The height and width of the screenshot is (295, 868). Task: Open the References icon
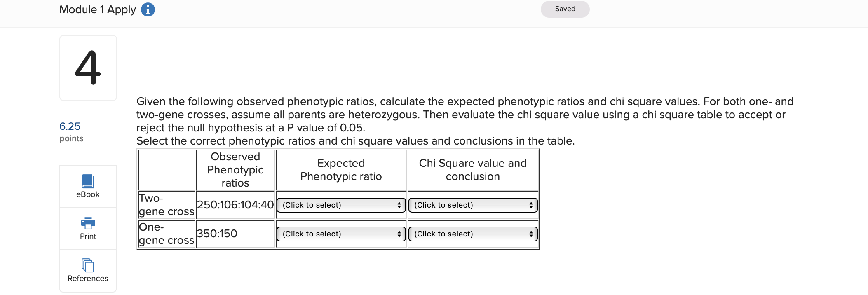[88, 265]
